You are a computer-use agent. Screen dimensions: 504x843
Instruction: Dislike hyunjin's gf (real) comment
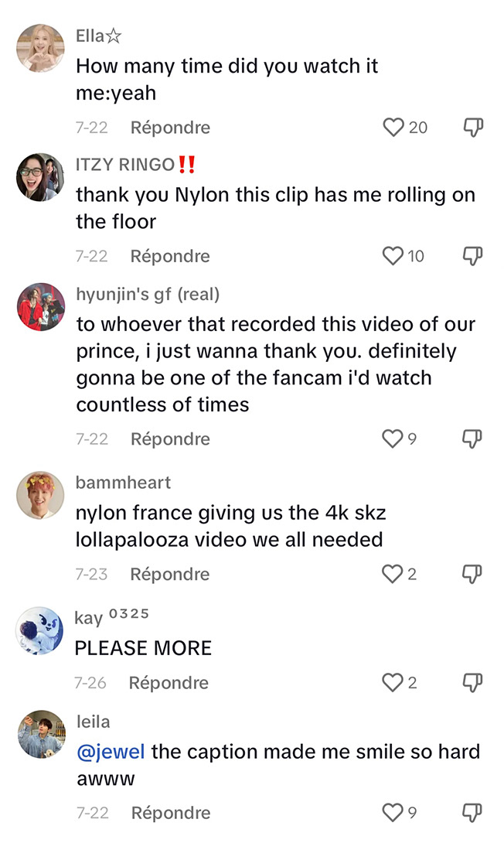tap(472, 439)
